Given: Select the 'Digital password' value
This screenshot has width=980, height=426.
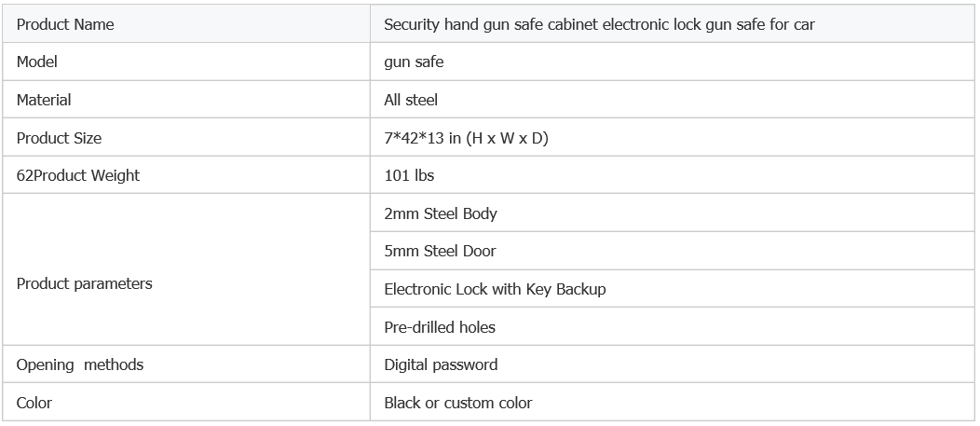Looking at the screenshot, I should (x=441, y=364).
